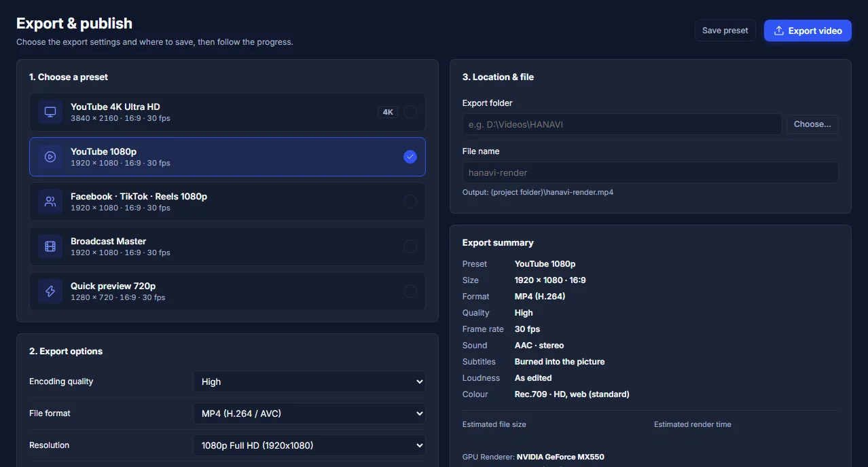Click the Estimated render time label
Screen dimensions: 868x467
(x=693, y=424)
